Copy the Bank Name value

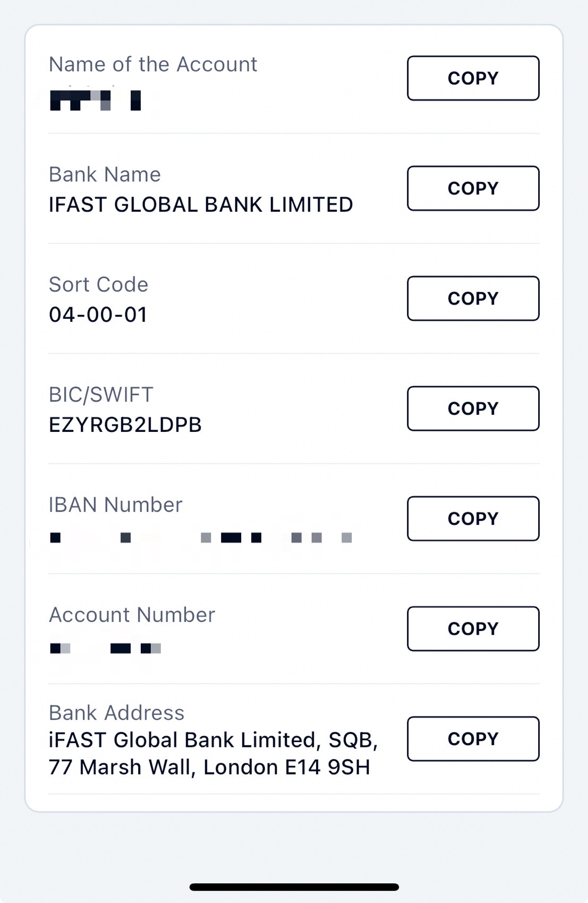pos(473,189)
